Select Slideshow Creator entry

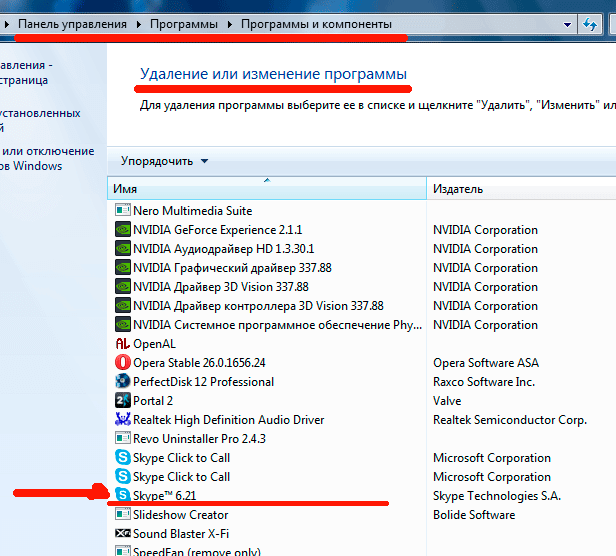point(180,515)
